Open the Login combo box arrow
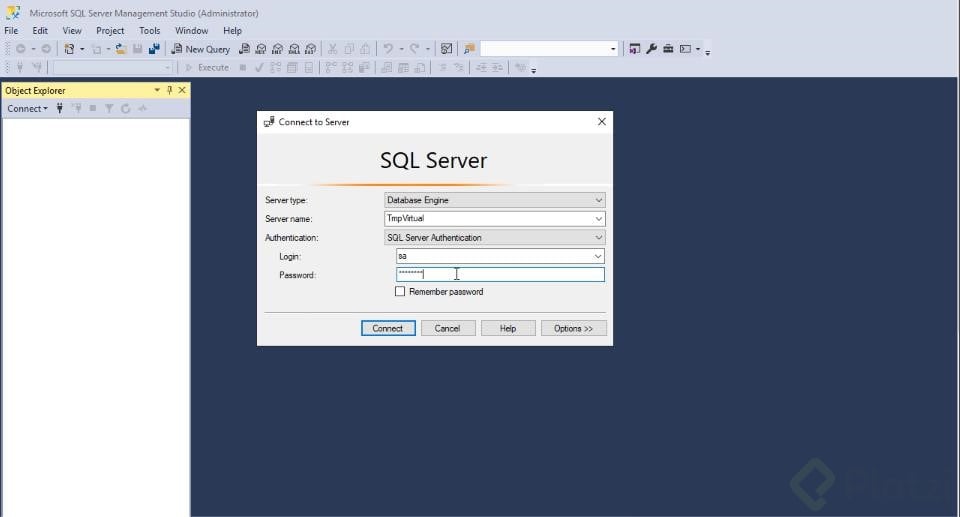 598,256
